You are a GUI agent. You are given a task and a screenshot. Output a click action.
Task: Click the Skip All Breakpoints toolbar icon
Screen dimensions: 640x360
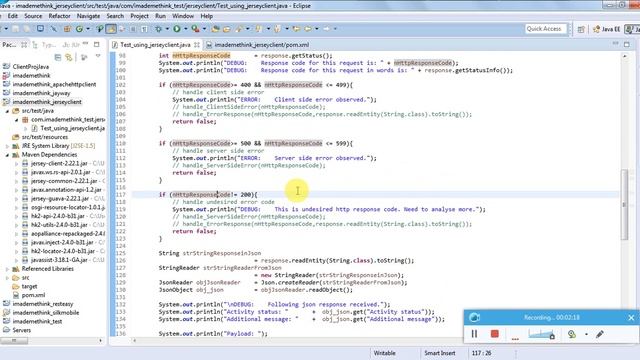tap(53, 29)
